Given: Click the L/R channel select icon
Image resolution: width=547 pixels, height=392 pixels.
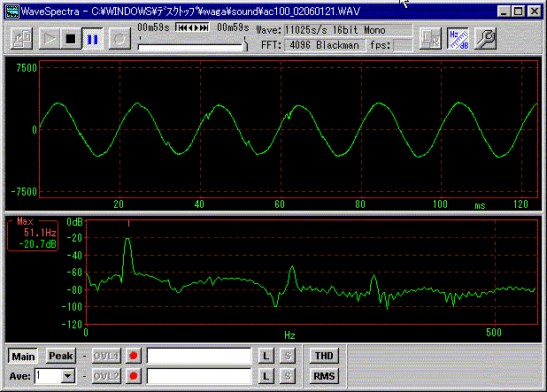Looking at the screenshot, I should click(430, 38).
